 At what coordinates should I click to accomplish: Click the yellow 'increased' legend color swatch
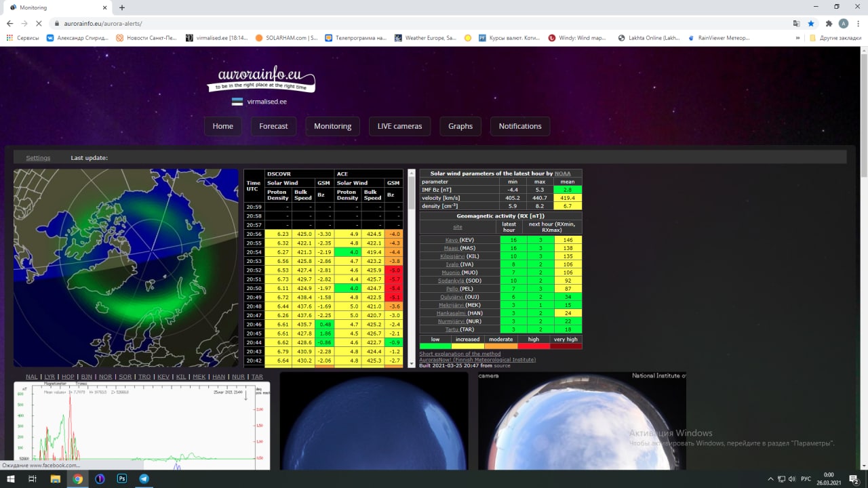(x=468, y=346)
